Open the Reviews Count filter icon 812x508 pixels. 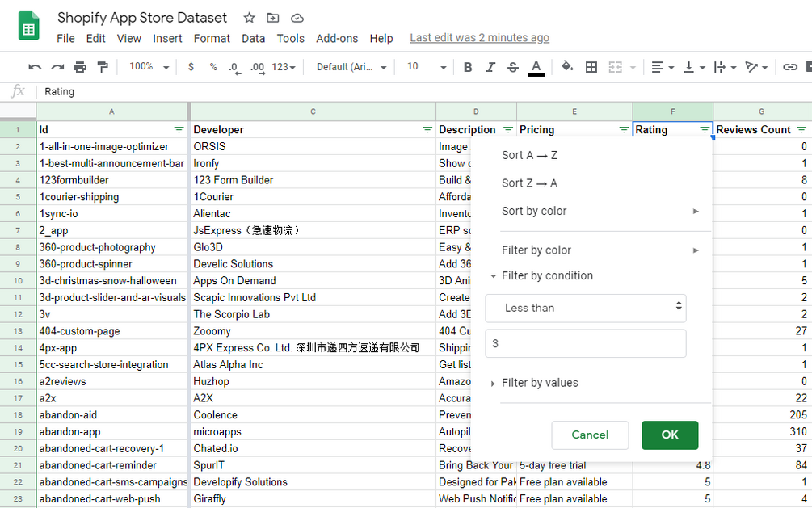[801, 130]
